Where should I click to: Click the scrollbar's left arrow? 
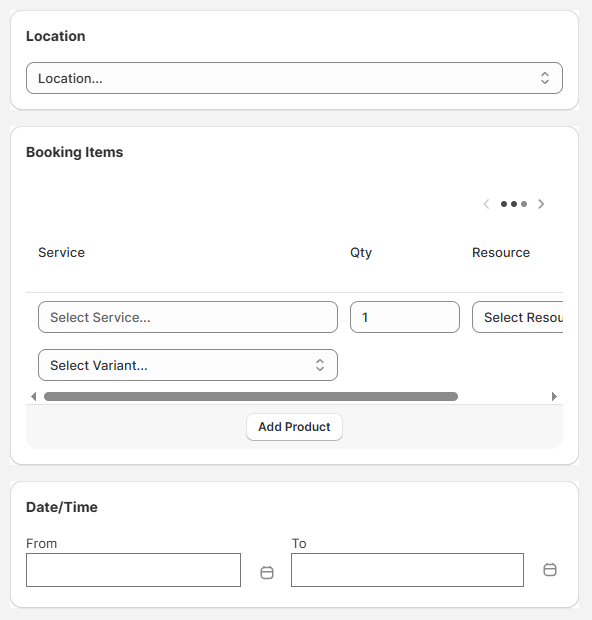(x=34, y=396)
